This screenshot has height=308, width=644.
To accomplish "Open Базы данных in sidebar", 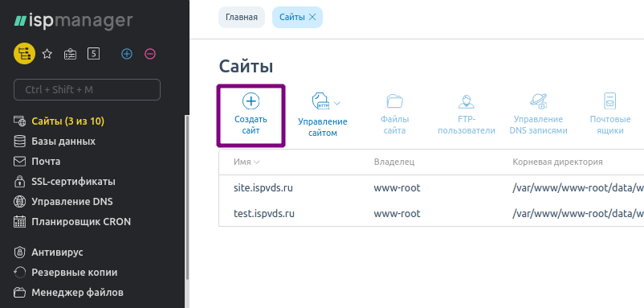I will point(63,142).
